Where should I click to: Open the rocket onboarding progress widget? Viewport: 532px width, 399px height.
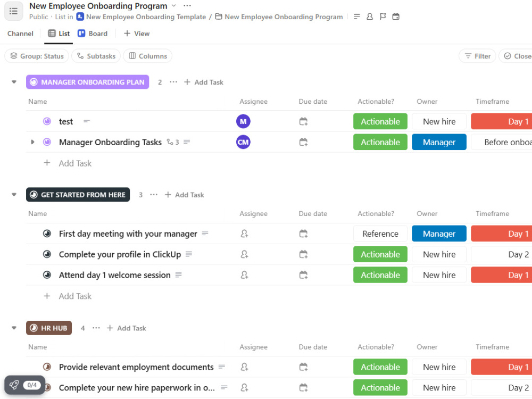click(x=25, y=385)
